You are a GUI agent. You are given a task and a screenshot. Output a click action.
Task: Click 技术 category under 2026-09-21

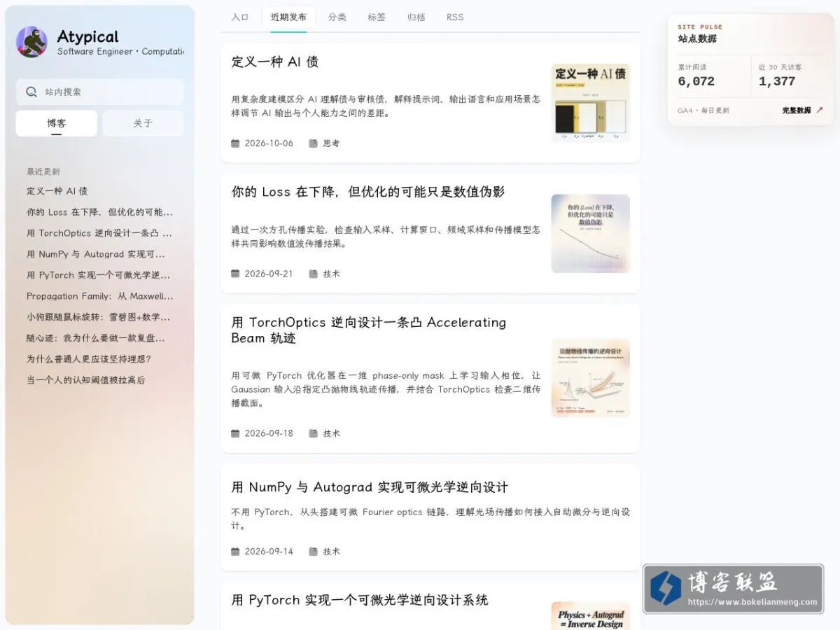(331, 274)
